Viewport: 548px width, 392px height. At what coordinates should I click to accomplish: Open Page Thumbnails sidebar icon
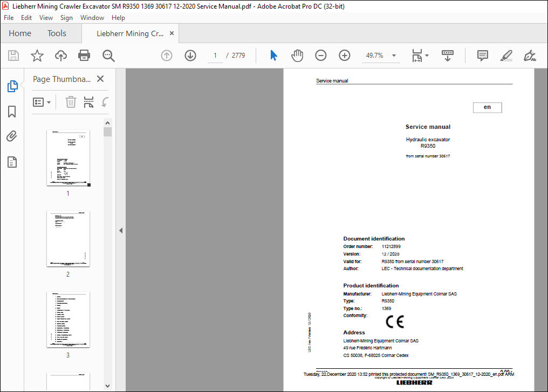pos(12,86)
